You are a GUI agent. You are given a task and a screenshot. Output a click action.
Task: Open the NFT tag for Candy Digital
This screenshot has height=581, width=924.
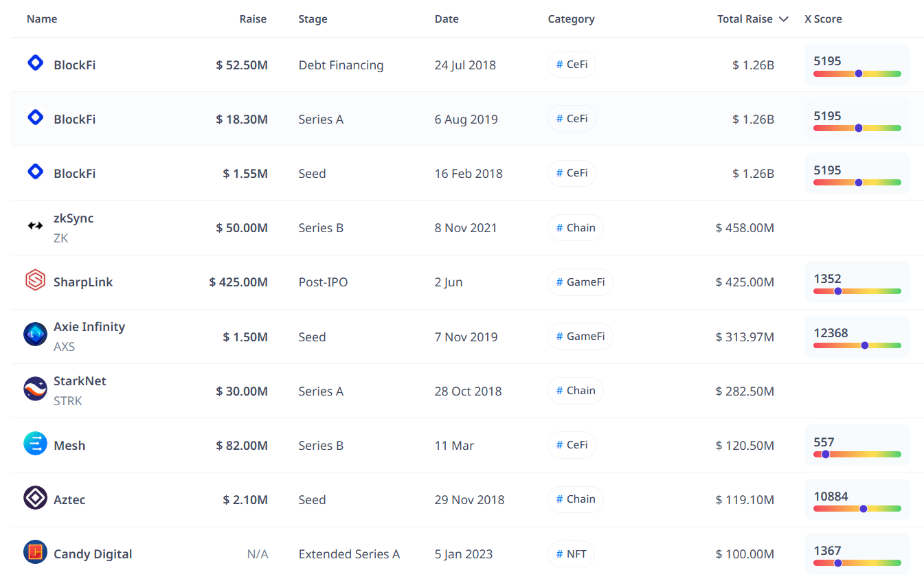(x=571, y=554)
